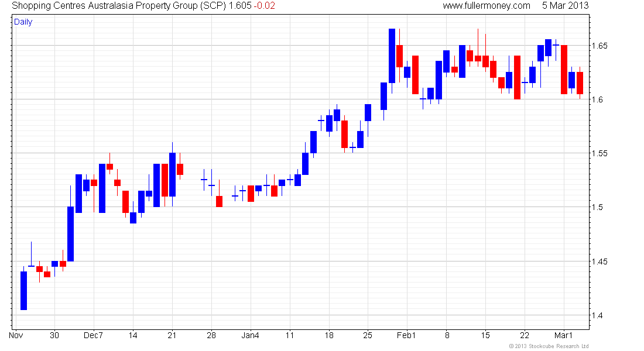Select the 1.65 price axis label
Screen dimensions: 644x351
click(x=600, y=46)
